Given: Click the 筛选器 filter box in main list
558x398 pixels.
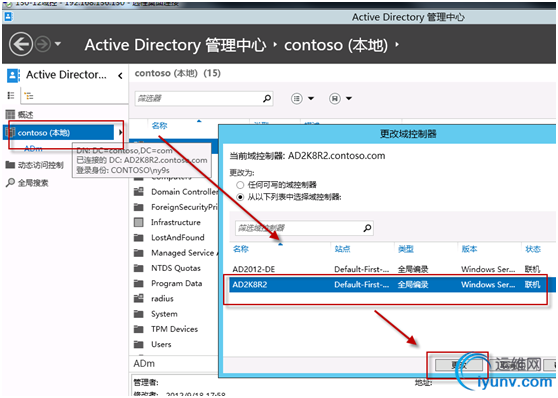Looking at the screenshot, I should pyautogui.click(x=204, y=98).
